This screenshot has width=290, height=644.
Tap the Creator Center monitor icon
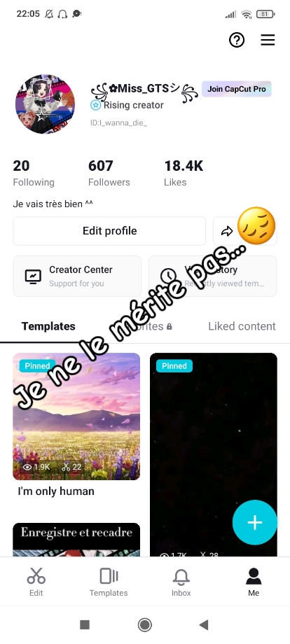33,276
